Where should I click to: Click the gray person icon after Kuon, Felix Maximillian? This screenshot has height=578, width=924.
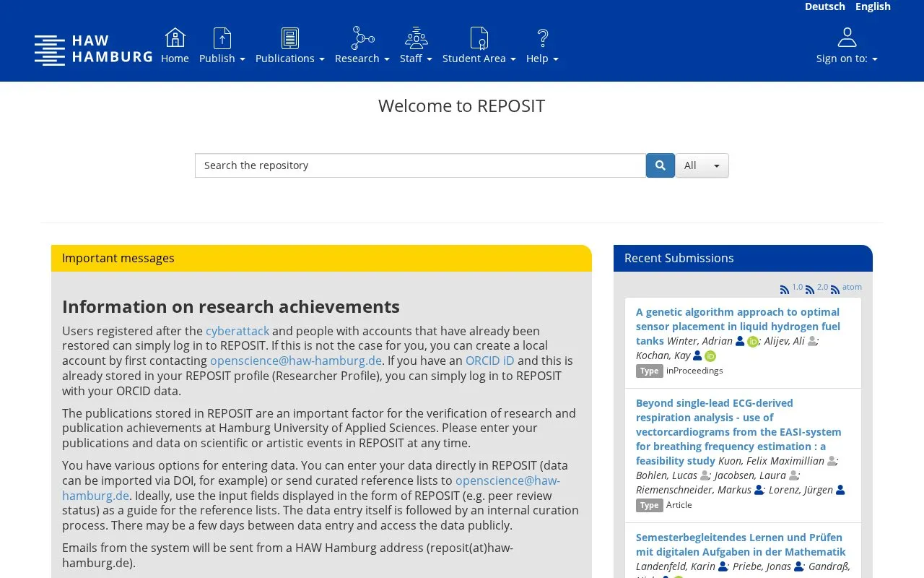click(832, 461)
